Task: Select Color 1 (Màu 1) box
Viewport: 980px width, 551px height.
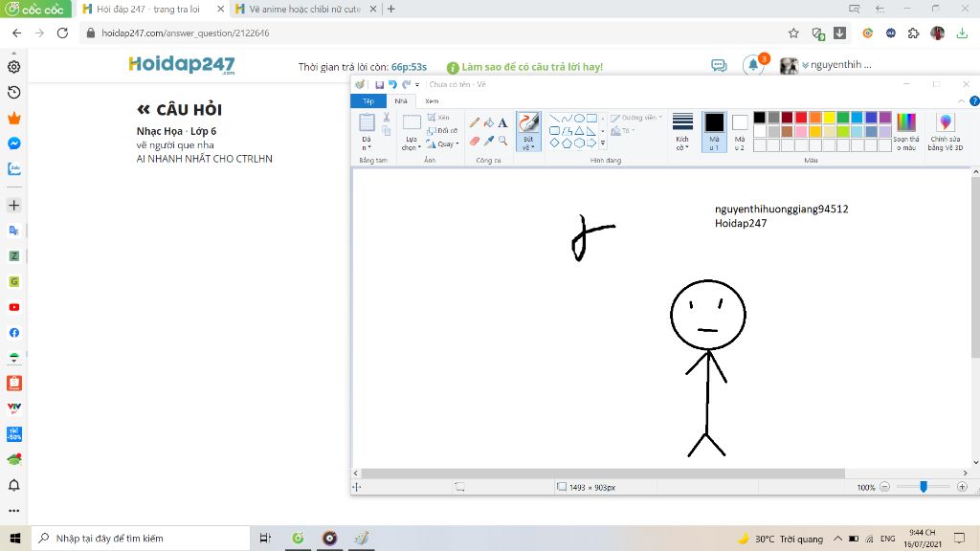Action: coord(714,131)
